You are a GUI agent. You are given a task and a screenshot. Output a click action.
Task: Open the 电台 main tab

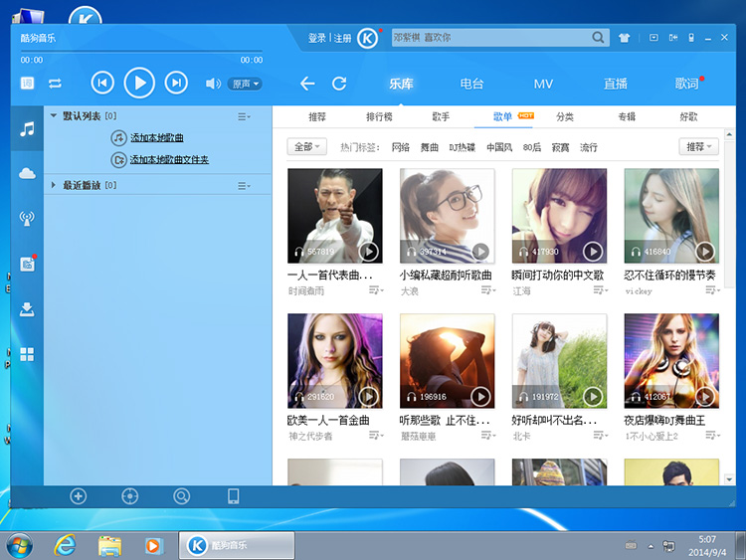pos(471,84)
